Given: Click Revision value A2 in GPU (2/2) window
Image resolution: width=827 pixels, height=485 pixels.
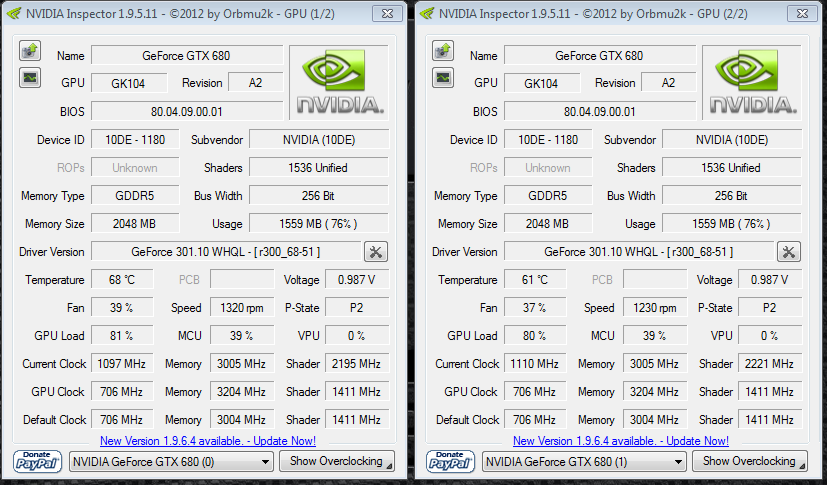Looking at the screenshot, I should click(x=668, y=83).
